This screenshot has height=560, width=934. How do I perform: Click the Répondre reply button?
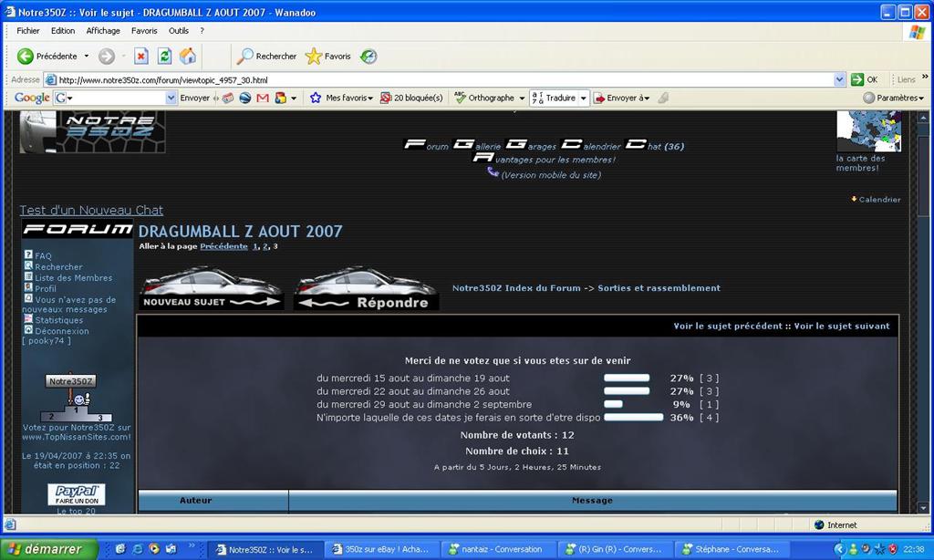[x=366, y=289]
